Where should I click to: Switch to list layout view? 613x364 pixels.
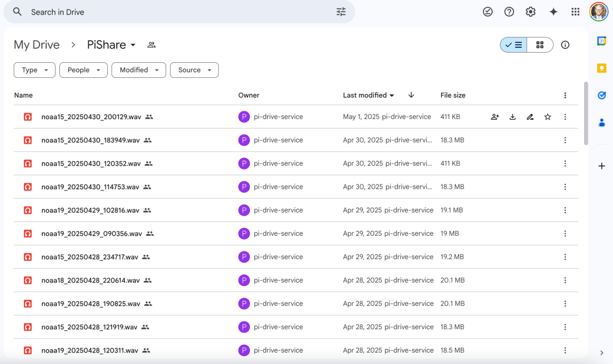(514, 45)
